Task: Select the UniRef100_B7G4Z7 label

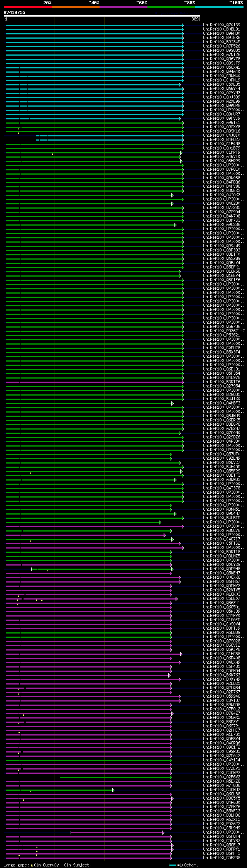Action: pos(222,713)
